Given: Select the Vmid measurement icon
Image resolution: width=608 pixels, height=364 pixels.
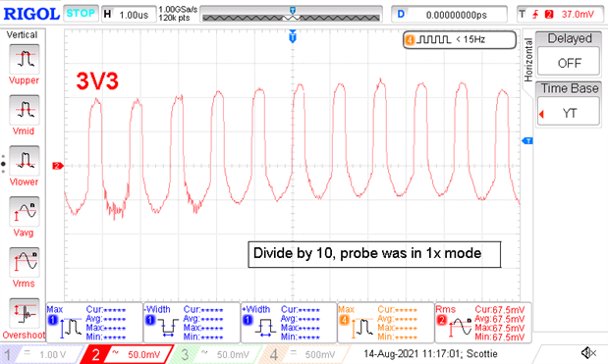Looking at the screenshot, I should click(24, 110).
